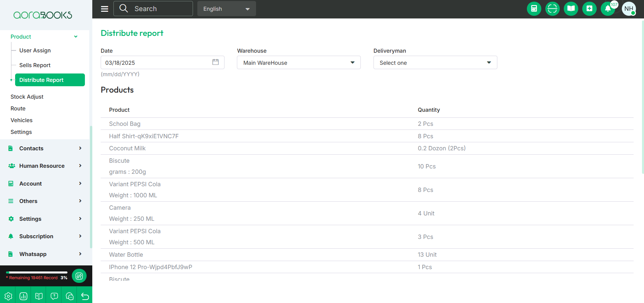Click Half Shirt-qK9xiE1VNC7F product name
Viewport: 644px width, 303px height.
pyautogui.click(x=144, y=136)
